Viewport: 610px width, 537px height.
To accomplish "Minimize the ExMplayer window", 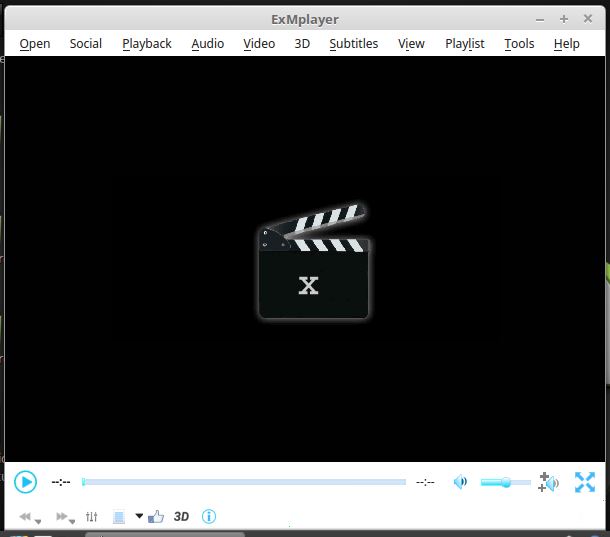I will point(540,19).
